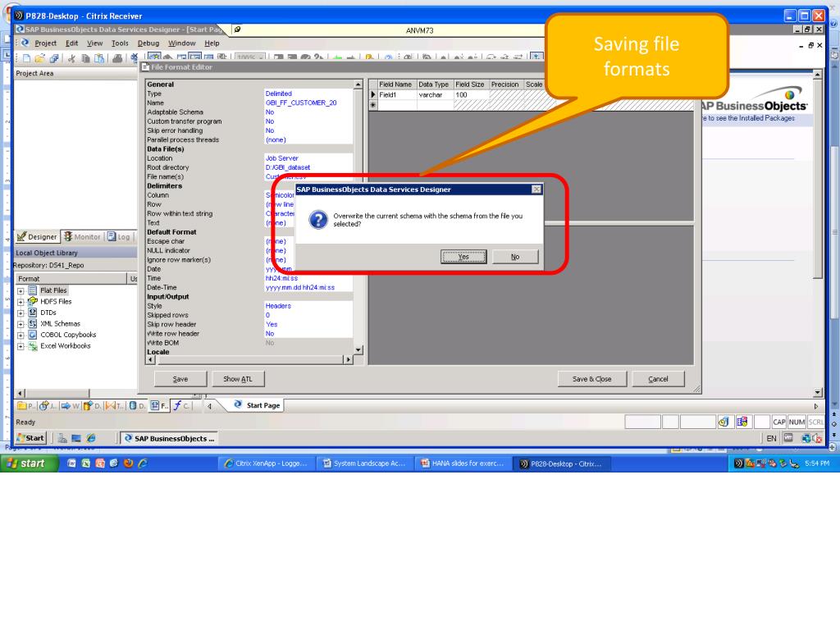
Task: Open the Jobs library tab icon
Action: (44, 405)
